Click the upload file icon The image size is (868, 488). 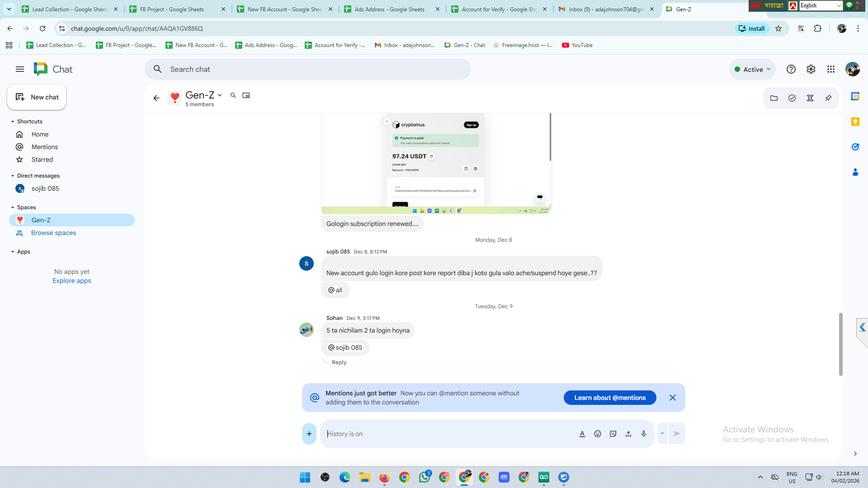(628, 434)
